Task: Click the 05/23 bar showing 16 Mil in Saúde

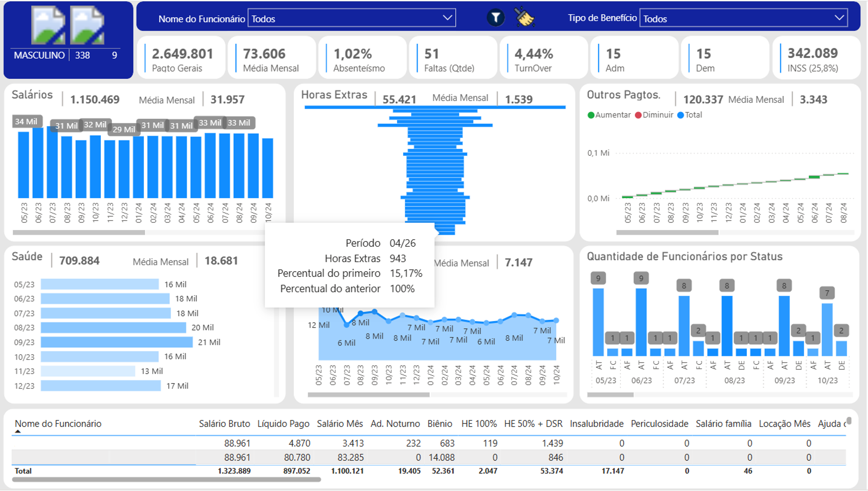Action: (x=100, y=284)
